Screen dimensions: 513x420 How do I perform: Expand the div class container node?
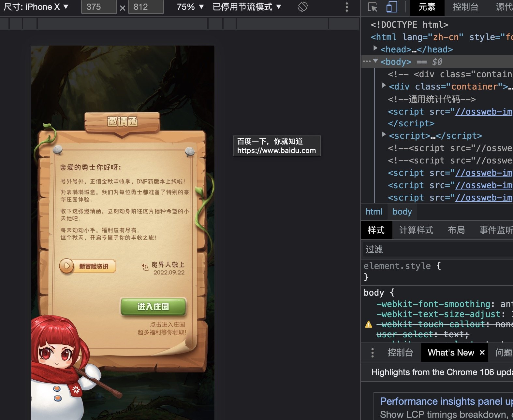(384, 85)
